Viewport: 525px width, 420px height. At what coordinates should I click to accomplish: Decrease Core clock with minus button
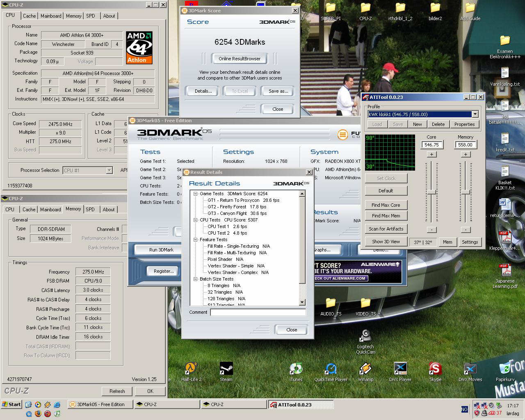[x=431, y=230]
